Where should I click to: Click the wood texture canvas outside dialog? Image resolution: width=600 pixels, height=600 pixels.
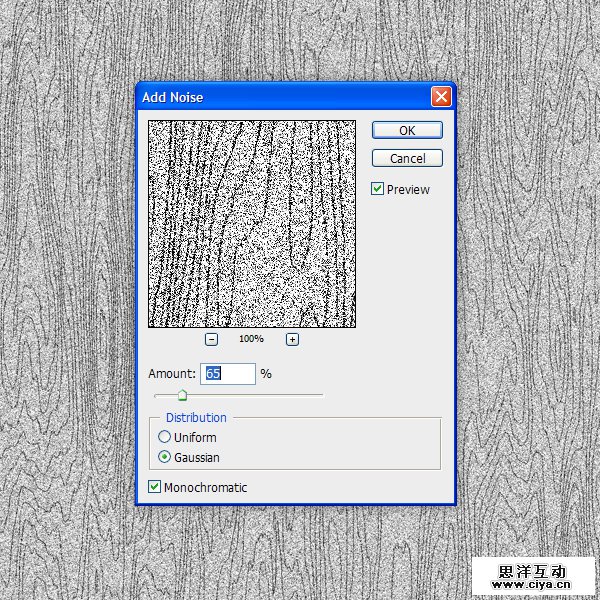pos(60,300)
